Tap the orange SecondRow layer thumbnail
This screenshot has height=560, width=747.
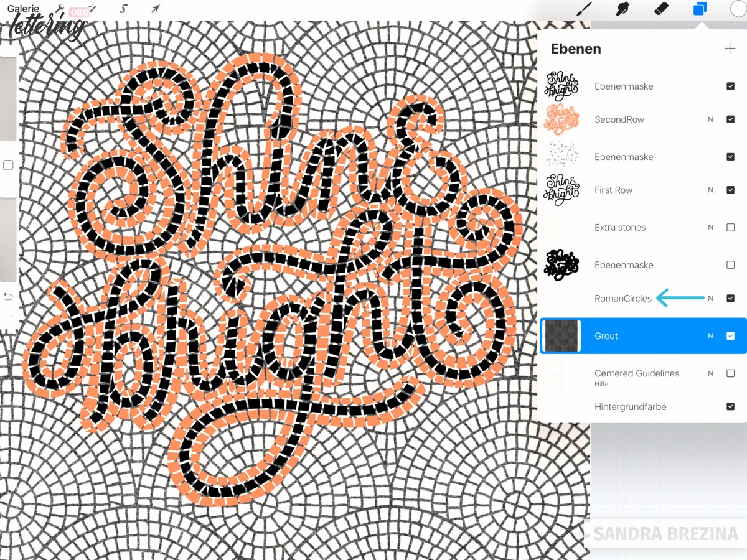pos(561,119)
